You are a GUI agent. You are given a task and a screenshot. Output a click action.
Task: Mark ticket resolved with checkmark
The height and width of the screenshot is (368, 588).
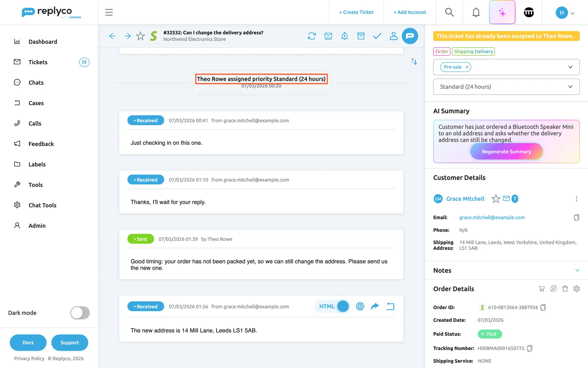click(x=377, y=36)
